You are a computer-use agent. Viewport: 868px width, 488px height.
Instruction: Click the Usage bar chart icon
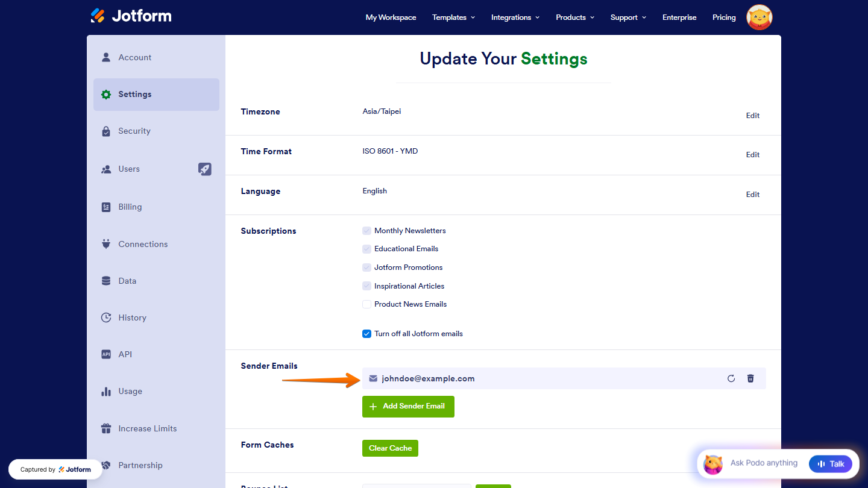tap(106, 391)
